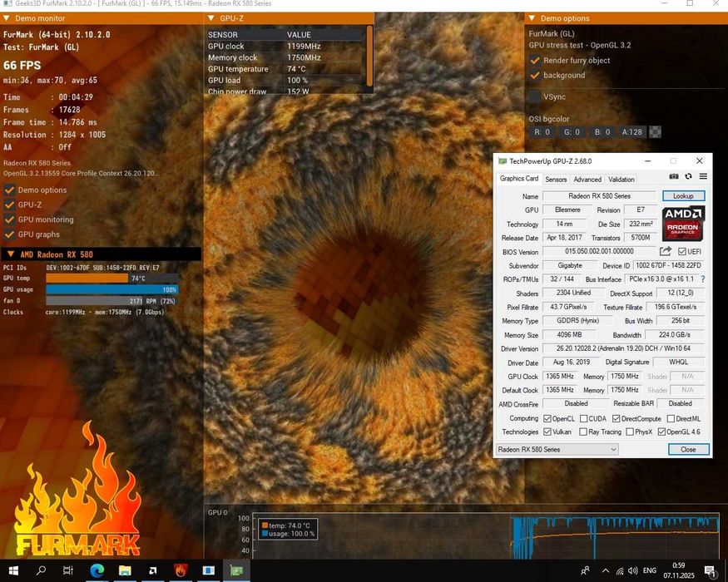Click the OSI bgcolor checkered swatch

656,131
